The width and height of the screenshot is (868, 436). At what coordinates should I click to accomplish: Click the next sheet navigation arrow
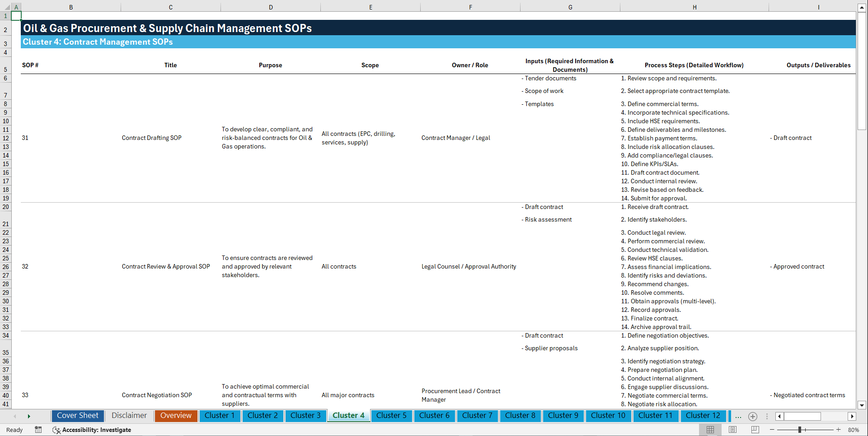pyautogui.click(x=29, y=416)
